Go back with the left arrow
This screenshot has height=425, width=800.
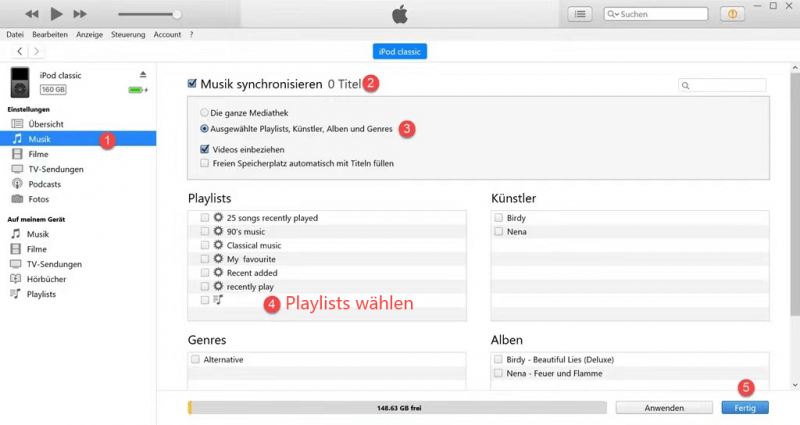point(19,51)
